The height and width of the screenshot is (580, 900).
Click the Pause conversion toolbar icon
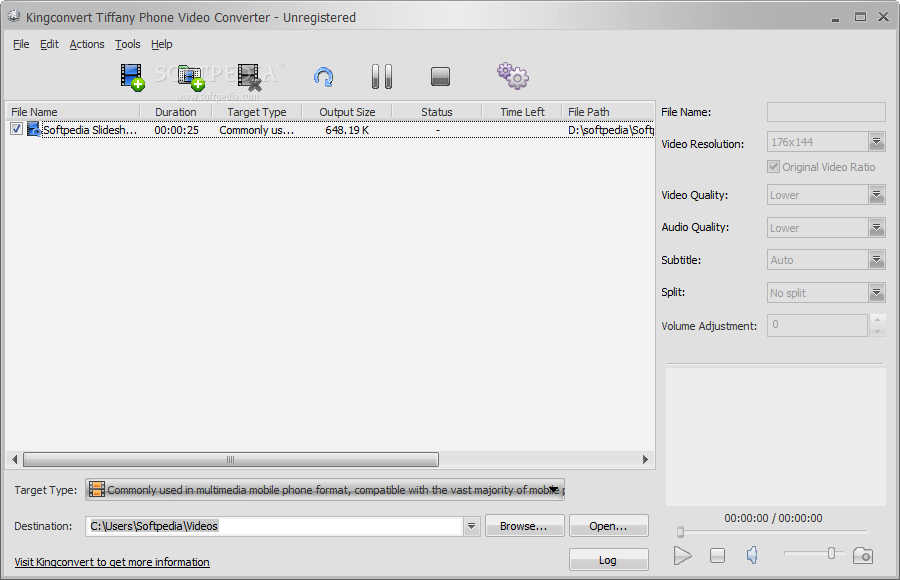(382, 76)
